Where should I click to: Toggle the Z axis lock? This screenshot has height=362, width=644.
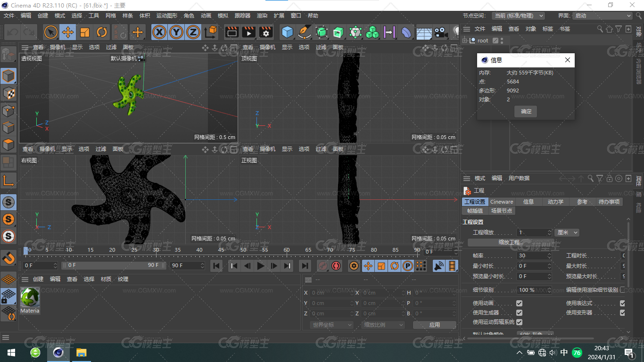[x=193, y=32]
